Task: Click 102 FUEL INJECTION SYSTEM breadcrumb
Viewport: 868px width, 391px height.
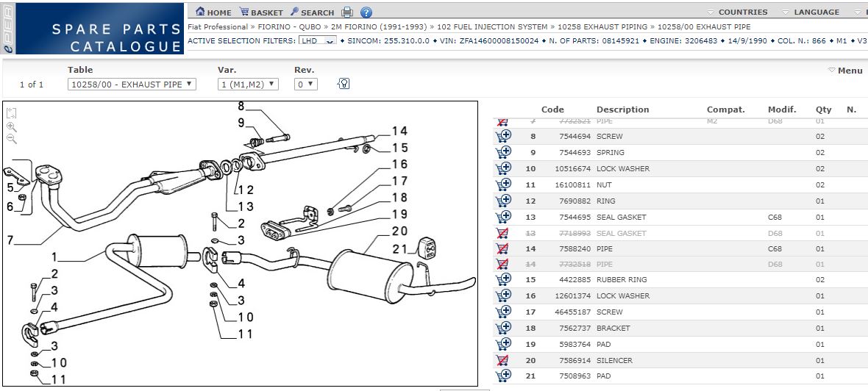Action: [492, 26]
